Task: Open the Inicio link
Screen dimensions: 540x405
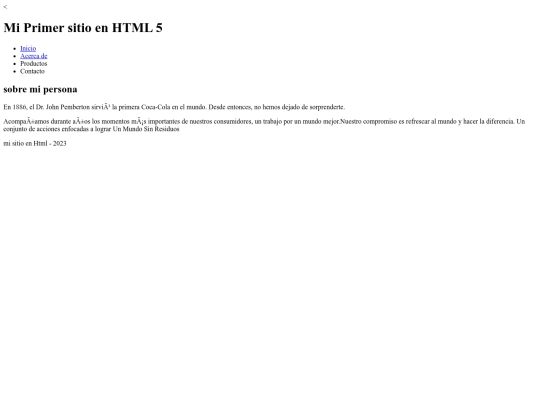Action: (x=28, y=49)
